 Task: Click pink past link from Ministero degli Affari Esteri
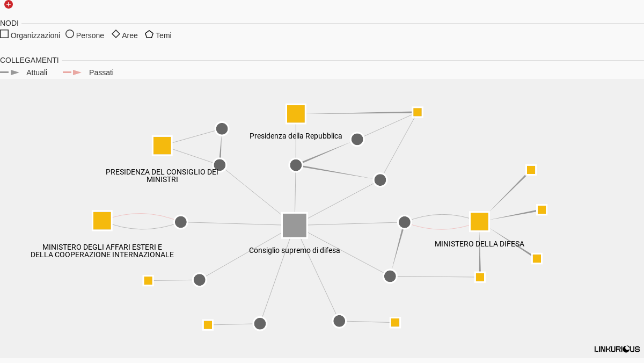coord(142,214)
